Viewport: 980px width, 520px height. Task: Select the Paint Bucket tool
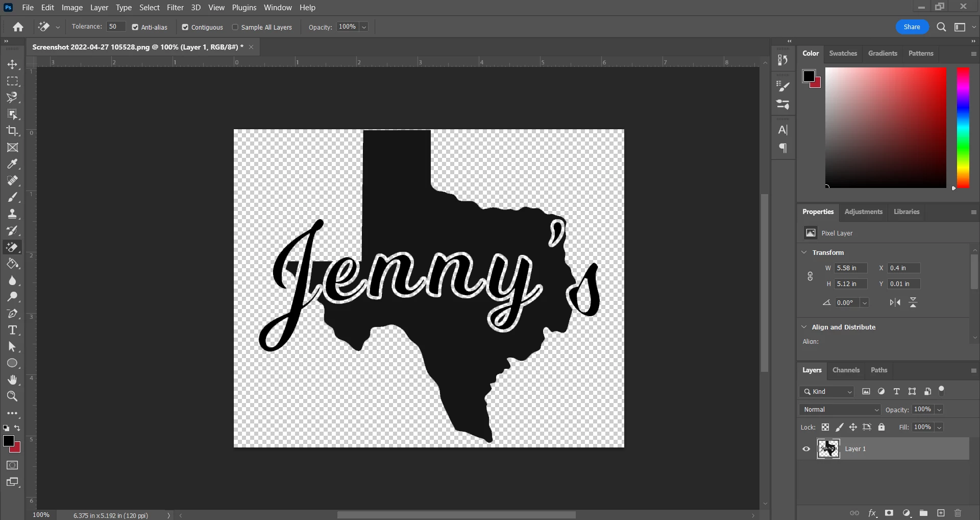click(x=12, y=264)
